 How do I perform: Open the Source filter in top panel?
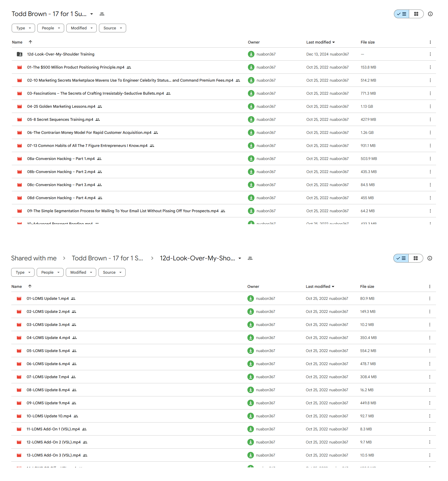click(113, 28)
